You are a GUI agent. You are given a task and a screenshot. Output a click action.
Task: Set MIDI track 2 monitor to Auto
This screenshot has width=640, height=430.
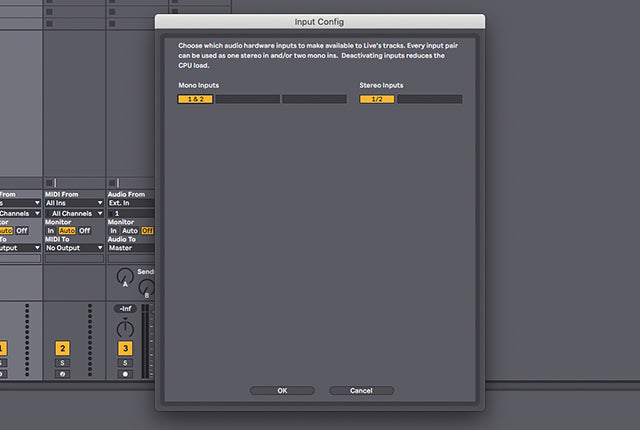click(x=67, y=231)
